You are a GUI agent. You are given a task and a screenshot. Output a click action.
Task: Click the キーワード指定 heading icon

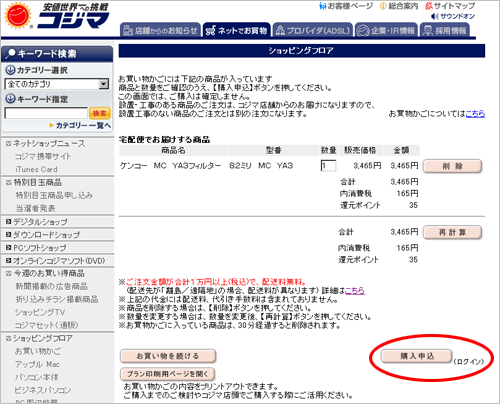tap(10, 99)
